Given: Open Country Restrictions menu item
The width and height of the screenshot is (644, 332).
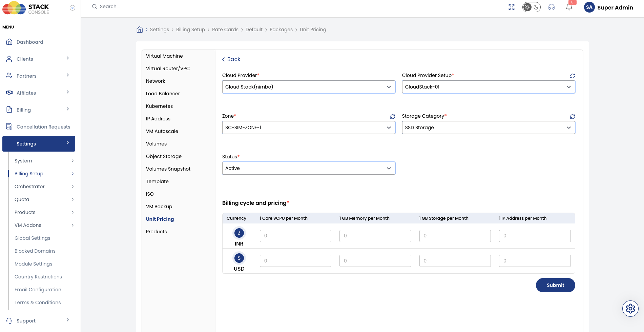Looking at the screenshot, I should pyautogui.click(x=38, y=277).
